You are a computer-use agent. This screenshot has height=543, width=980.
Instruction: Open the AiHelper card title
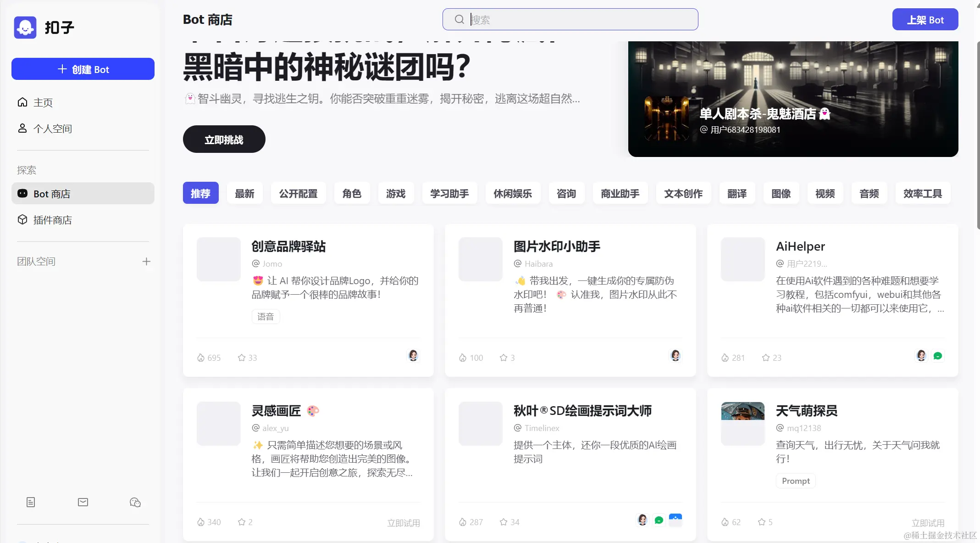(x=800, y=246)
